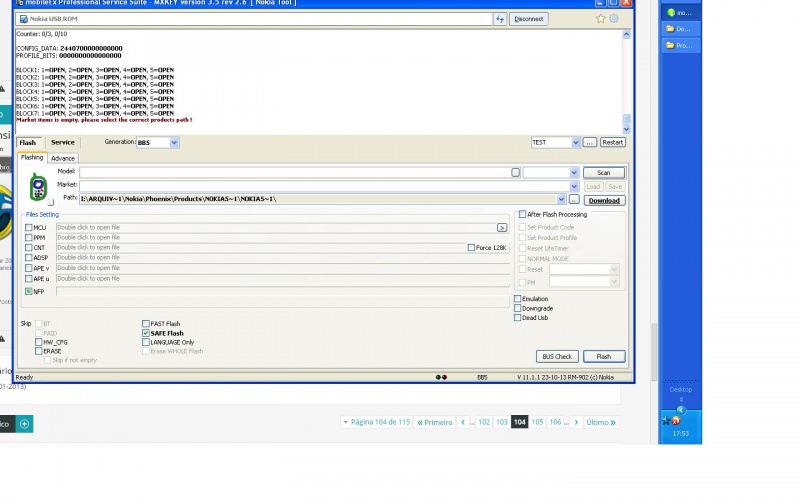800x500 pixels.
Task: Check LANGUAGE Only option
Action: (146, 342)
